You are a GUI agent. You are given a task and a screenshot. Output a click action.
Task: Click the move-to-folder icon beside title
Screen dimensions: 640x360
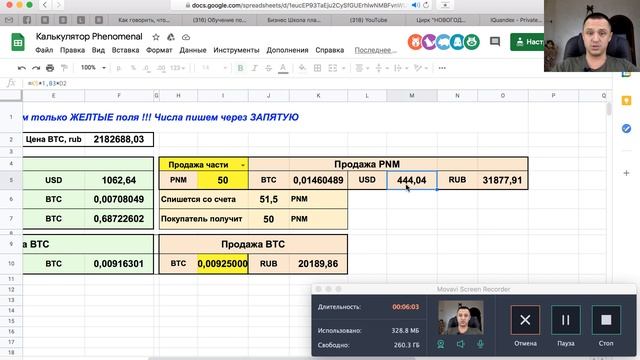(x=171, y=37)
